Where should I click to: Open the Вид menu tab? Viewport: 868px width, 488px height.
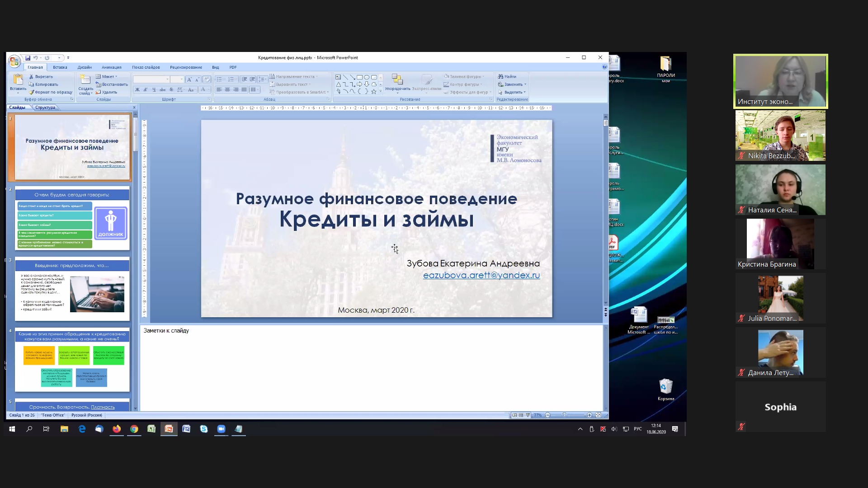click(x=215, y=67)
